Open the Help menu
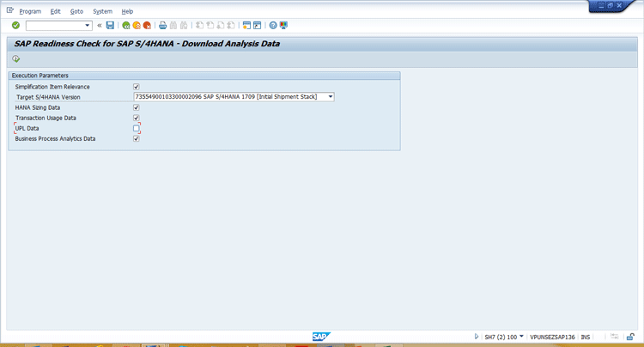 pos(127,11)
